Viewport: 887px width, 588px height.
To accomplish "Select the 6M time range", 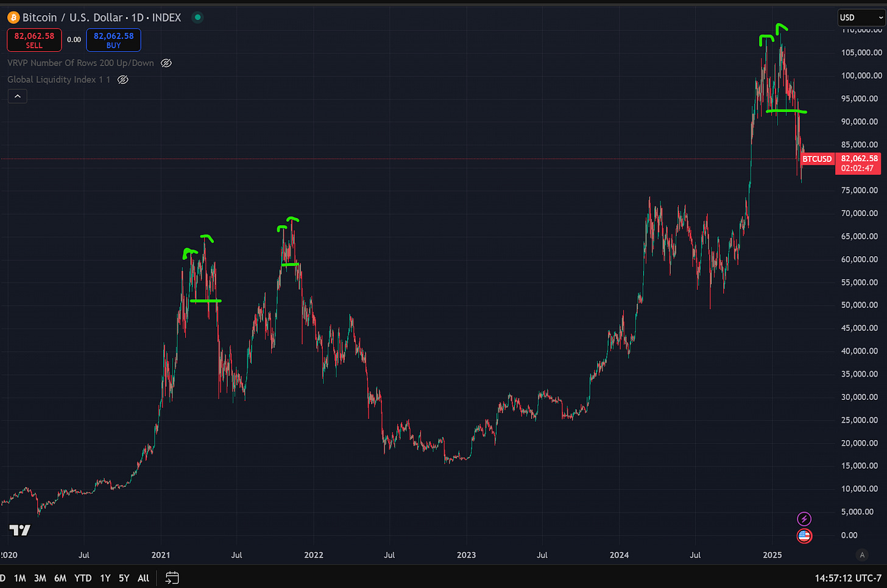I will tap(60, 578).
